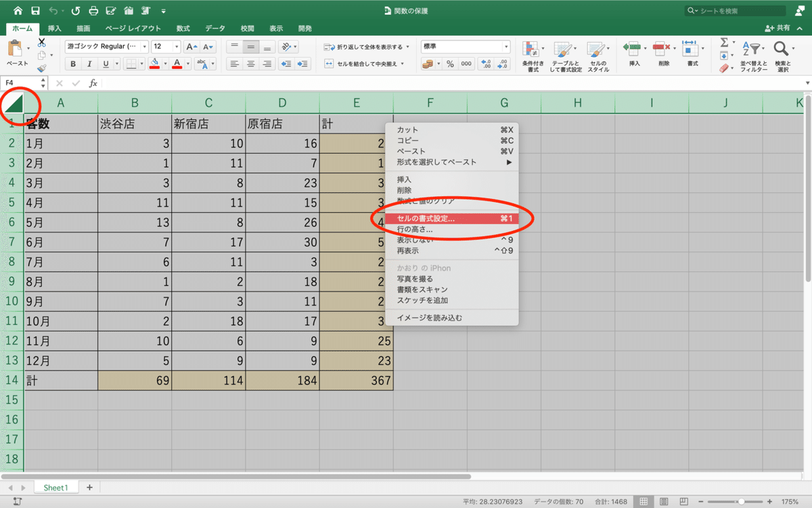Center text horizontally
The height and width of the screenshot is (508, 812).
click(x=250, y=64)
